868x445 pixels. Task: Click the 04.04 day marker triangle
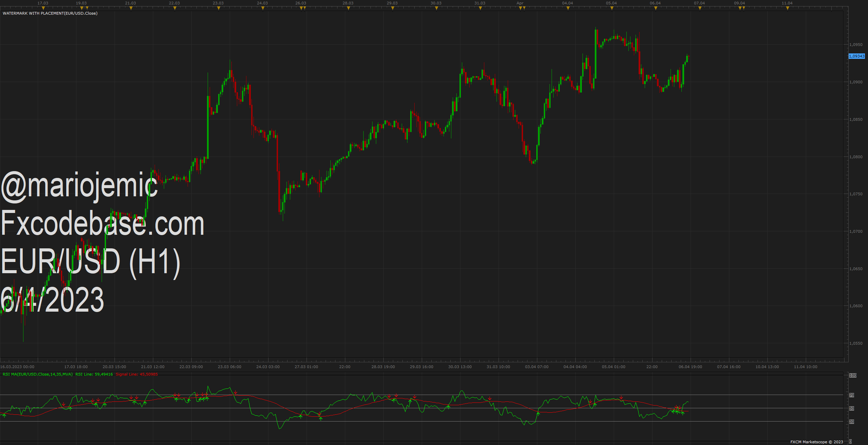click(568, 8)
